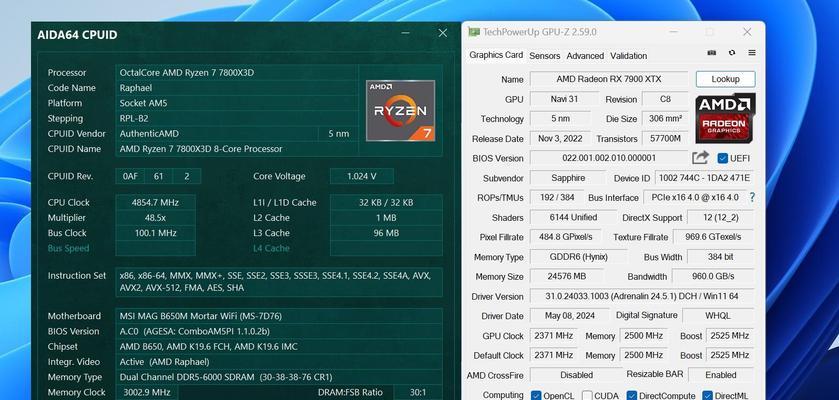This screenshot has height=400, width=839.
Task: Switch to the Graphics Card tab
Action: pyautogui.click(x=496, y=55)
